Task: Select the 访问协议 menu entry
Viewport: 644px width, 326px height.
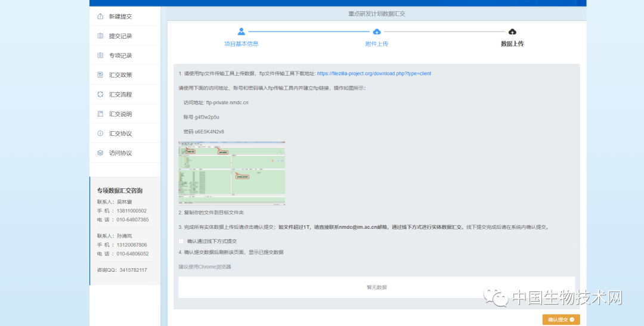Action: coord(120,153)
